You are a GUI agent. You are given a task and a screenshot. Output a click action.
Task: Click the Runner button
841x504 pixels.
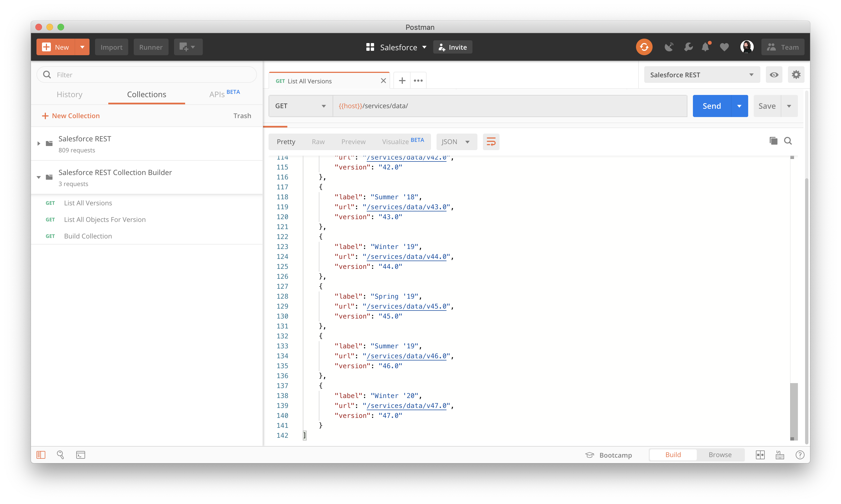tap(151, 47)
